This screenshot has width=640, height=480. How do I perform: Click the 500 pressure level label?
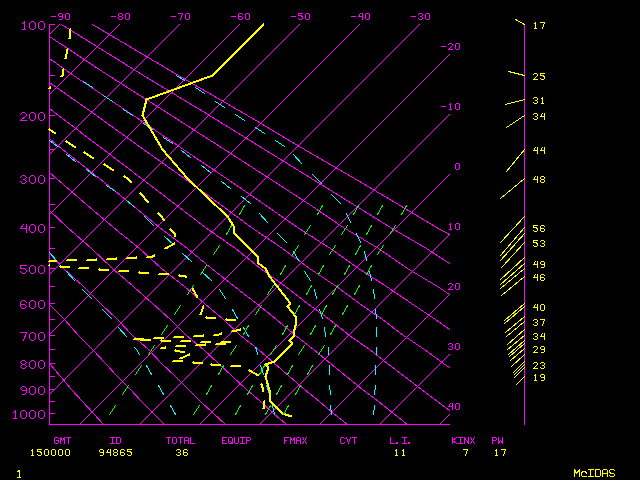[x=33, y=269]
